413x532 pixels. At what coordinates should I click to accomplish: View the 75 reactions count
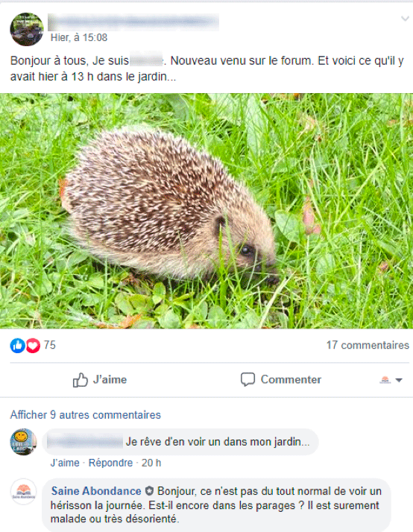[49, 345]
